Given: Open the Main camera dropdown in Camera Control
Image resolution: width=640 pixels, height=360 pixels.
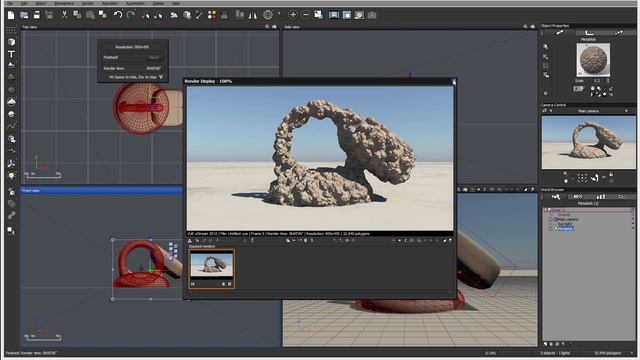Looking at the screenshot, I should (x=627, y=111).
